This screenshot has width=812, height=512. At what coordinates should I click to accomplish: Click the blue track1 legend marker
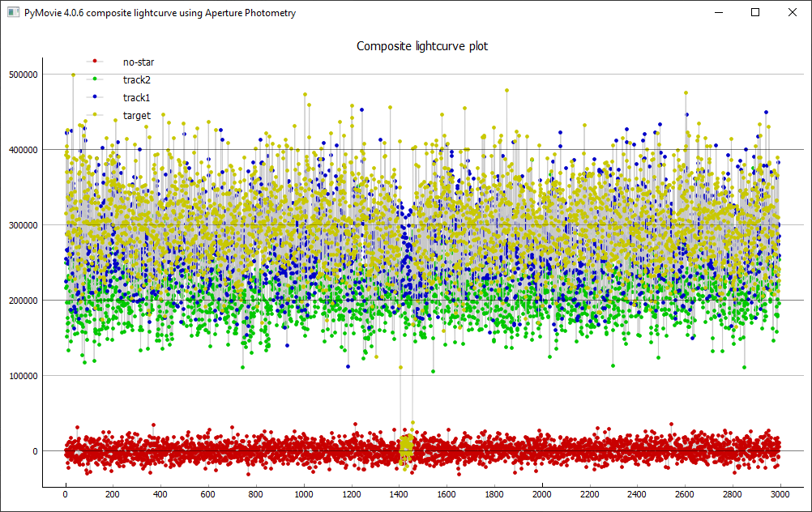coord(95,97)
